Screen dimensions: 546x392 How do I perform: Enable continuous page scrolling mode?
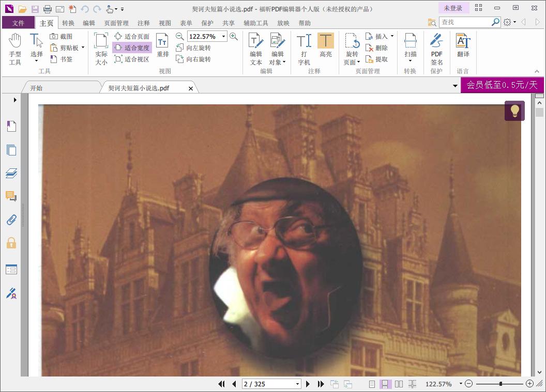[x=385, y=384]
